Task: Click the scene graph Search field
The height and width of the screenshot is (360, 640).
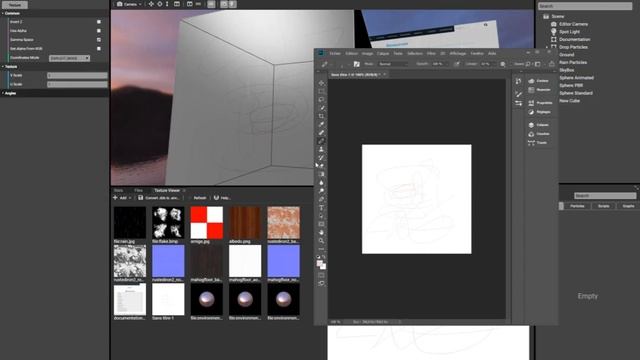Action: pyautogui.click(x=585, y=6)
